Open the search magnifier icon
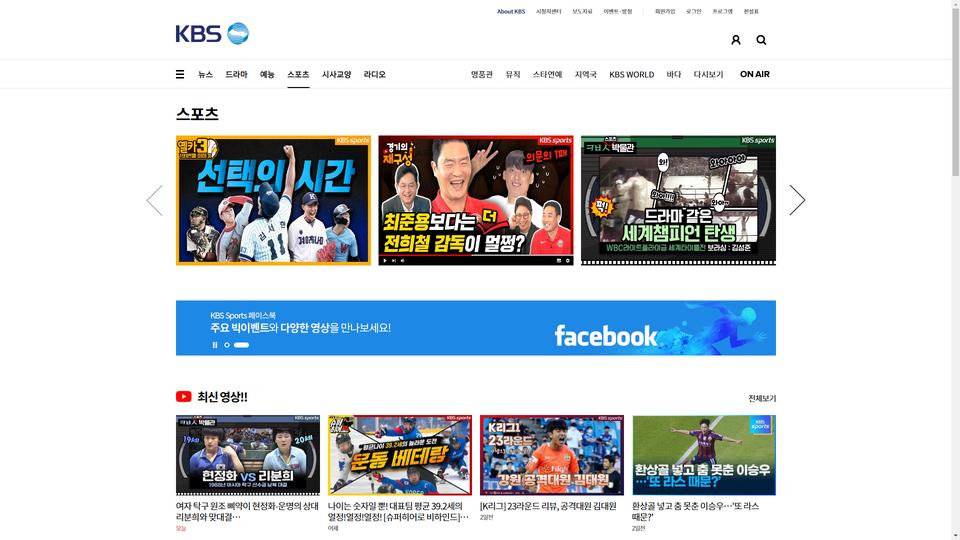This screenshot has height=540, width=960. 761,40
